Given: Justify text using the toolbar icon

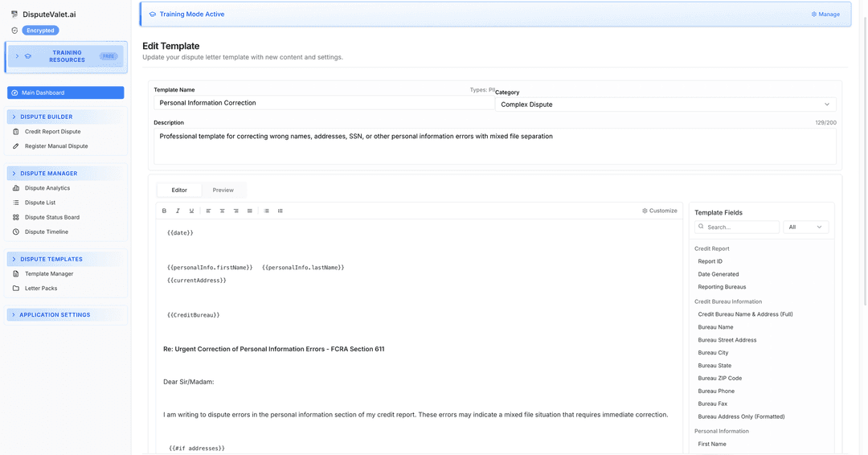Looking at the screenshot, I should [249, 211].
